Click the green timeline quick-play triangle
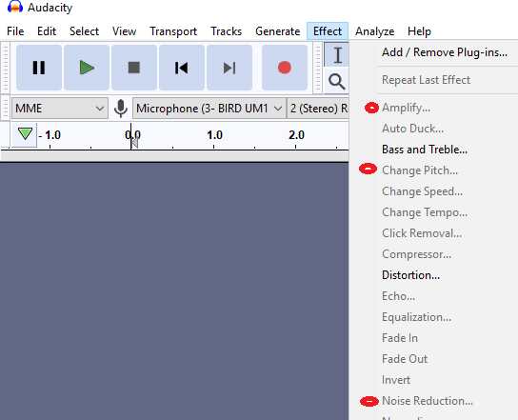Viewport: 518px width, 420px height. [x=25, y=134]
